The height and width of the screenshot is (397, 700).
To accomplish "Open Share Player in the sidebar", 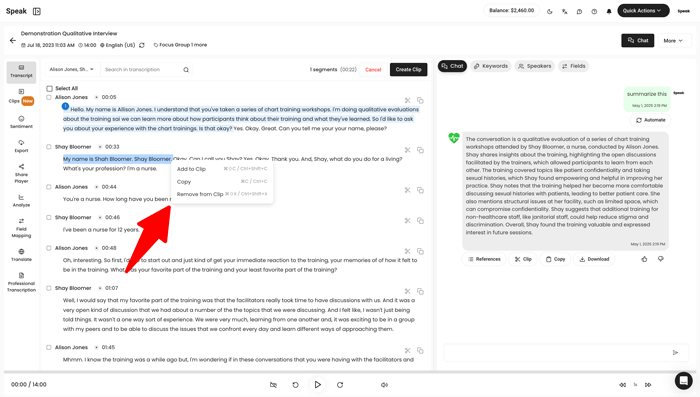I will coord(21,173).
